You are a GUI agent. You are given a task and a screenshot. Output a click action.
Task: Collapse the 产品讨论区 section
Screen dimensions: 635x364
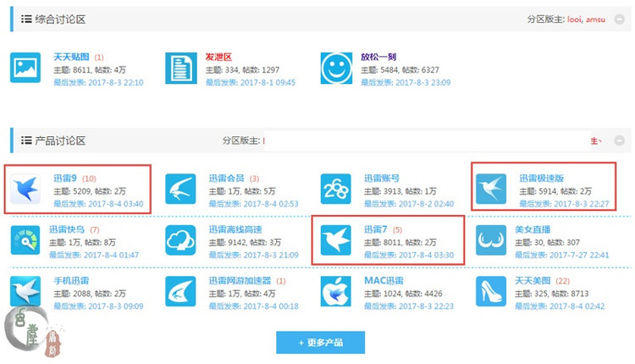(x=619, y=141)
